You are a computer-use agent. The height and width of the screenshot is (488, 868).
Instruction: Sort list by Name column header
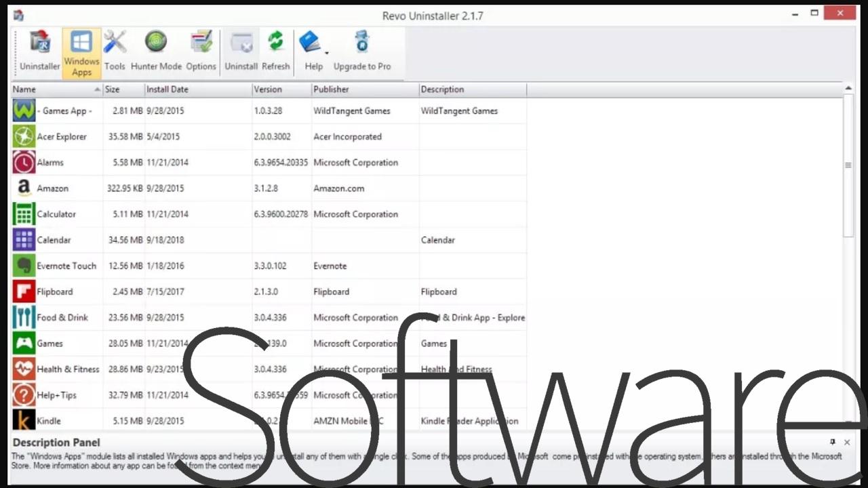pyautogui.click(x=57, y=89)
